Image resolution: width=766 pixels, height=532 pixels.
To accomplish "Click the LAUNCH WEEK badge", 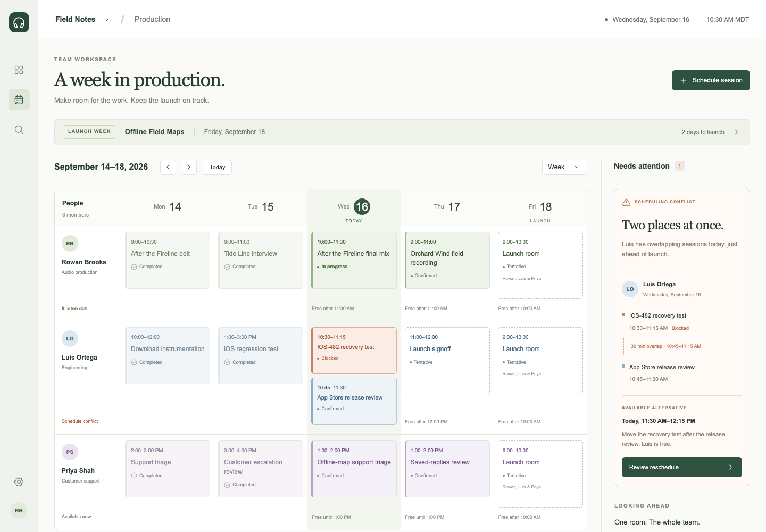I will click(x=89, y=132).
